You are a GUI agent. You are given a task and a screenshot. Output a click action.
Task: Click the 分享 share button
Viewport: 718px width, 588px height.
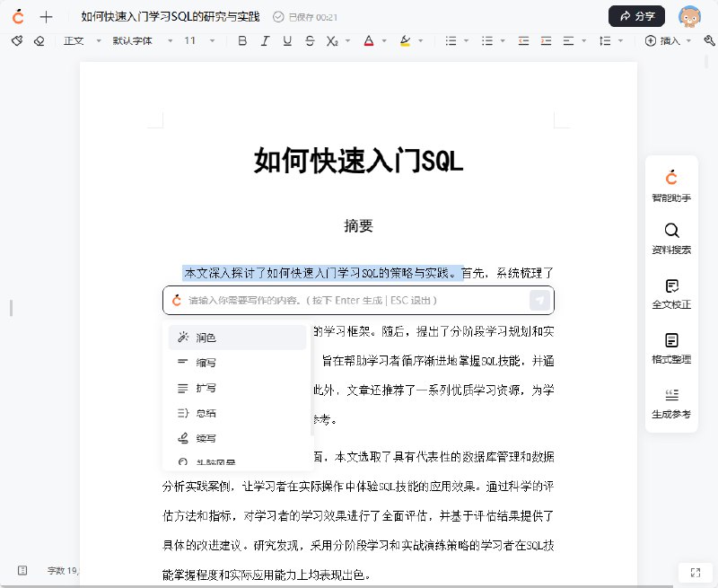point(636,16)
